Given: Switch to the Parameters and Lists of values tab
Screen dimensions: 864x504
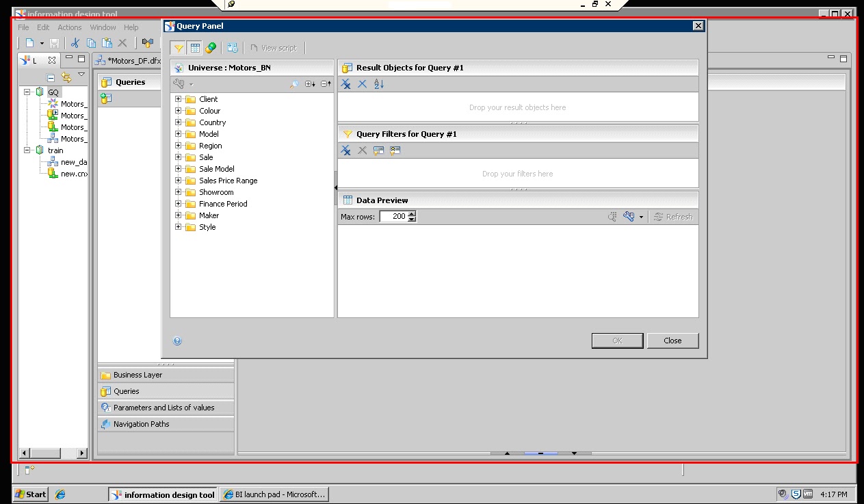Looking at the screenshot, I should point(166,407).
